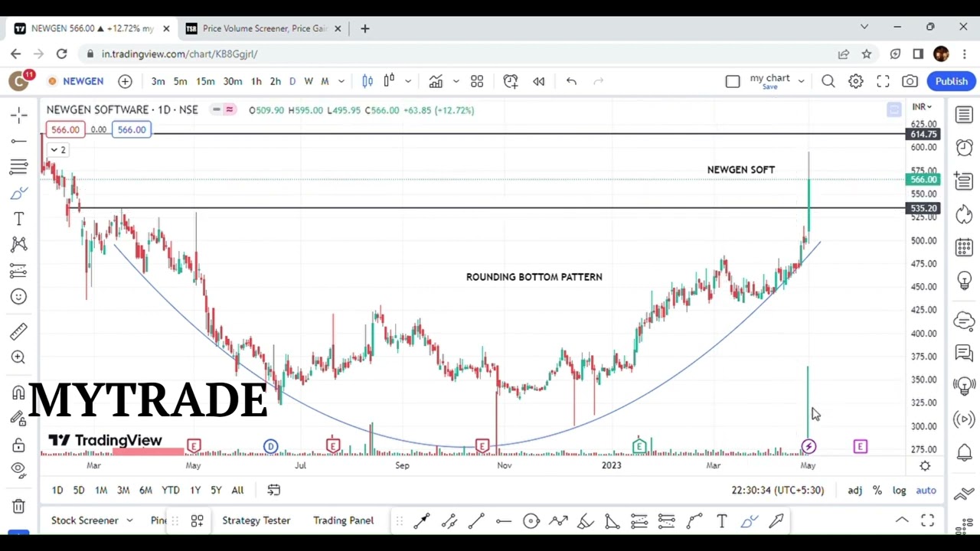Toggle hide all drawings eye icon

[x=19, y=471]
